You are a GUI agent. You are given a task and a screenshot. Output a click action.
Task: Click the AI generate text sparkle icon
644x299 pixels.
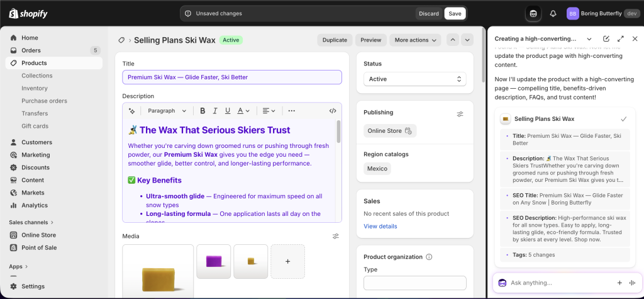click(x=132, y=111)
